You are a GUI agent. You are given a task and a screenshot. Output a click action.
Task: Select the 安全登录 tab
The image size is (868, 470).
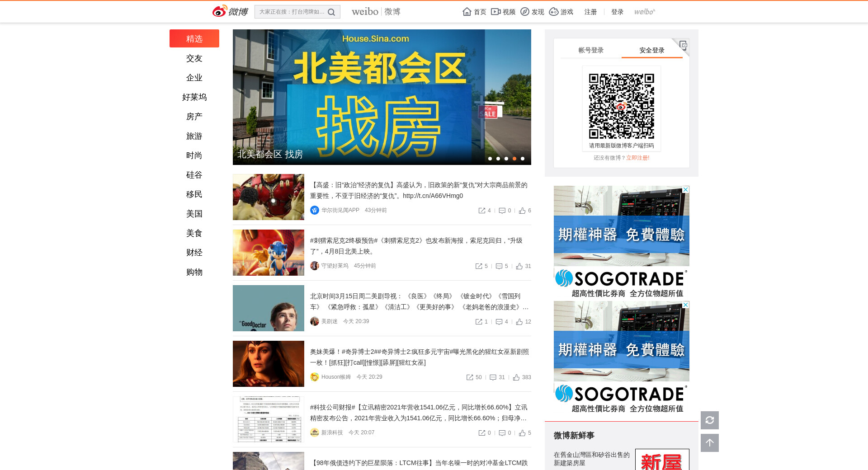651,50
